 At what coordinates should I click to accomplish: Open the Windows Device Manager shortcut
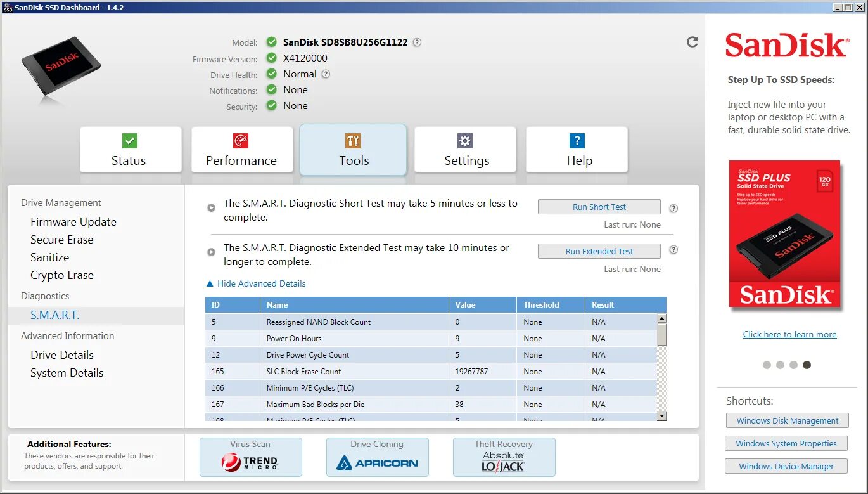[x=786, y=466]
